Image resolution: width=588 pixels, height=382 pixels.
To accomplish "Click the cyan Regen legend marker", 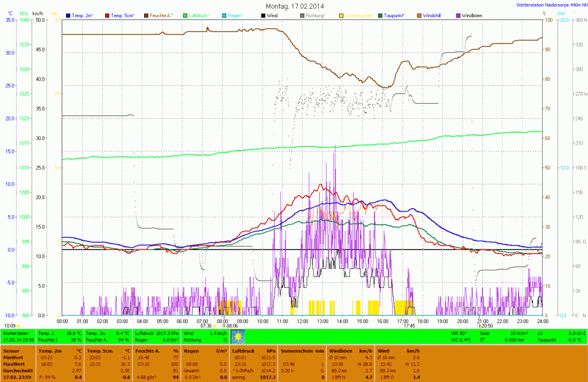I will (225, 15).
